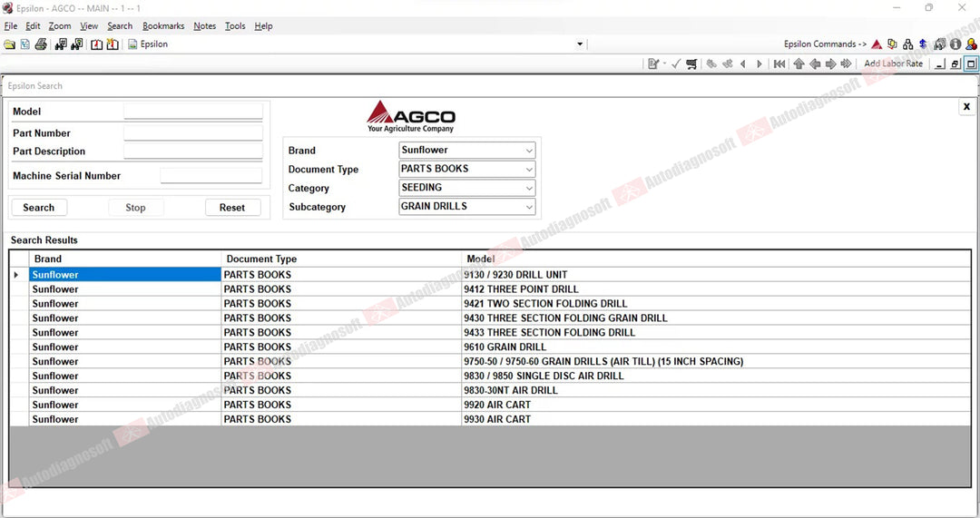The image size is (980, 518).
Task: Click the Machine Serial Number input field
Action: point(211,176)
